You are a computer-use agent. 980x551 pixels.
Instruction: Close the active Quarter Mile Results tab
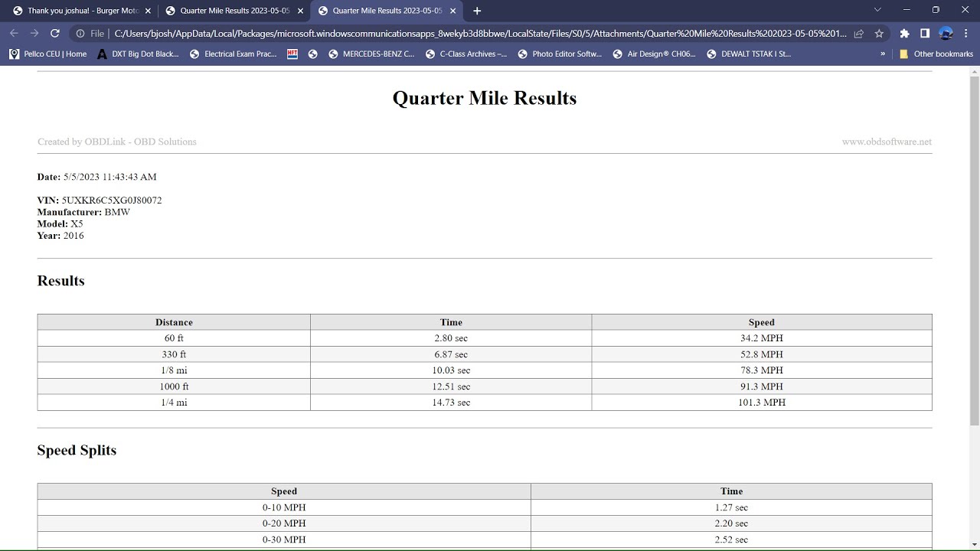pyautogui.click(x=453, y=11)
